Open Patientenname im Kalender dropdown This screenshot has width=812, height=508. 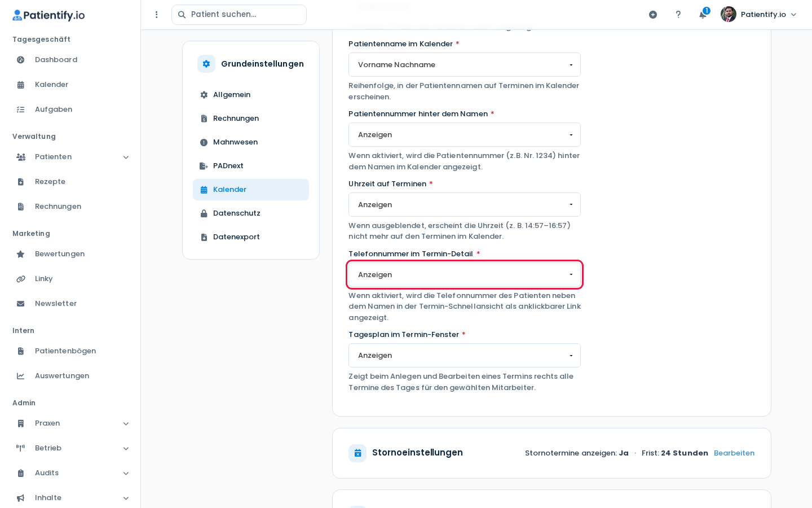pyautogui.click(x=465, y=65)
